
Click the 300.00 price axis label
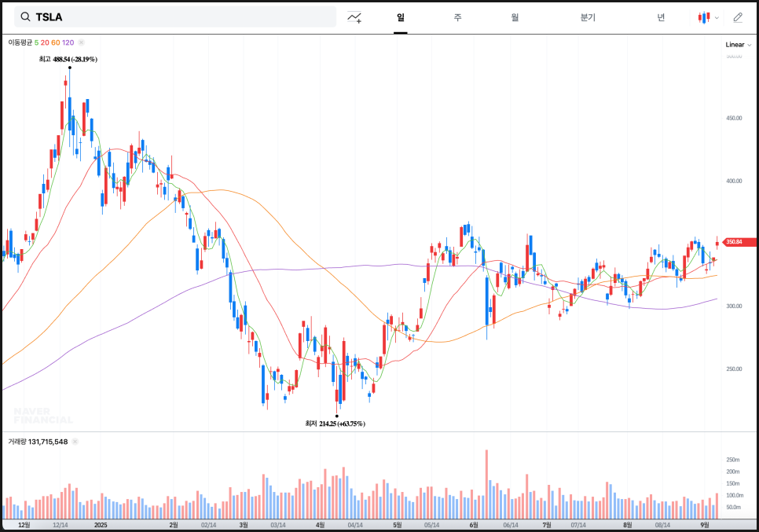point(734,306)
